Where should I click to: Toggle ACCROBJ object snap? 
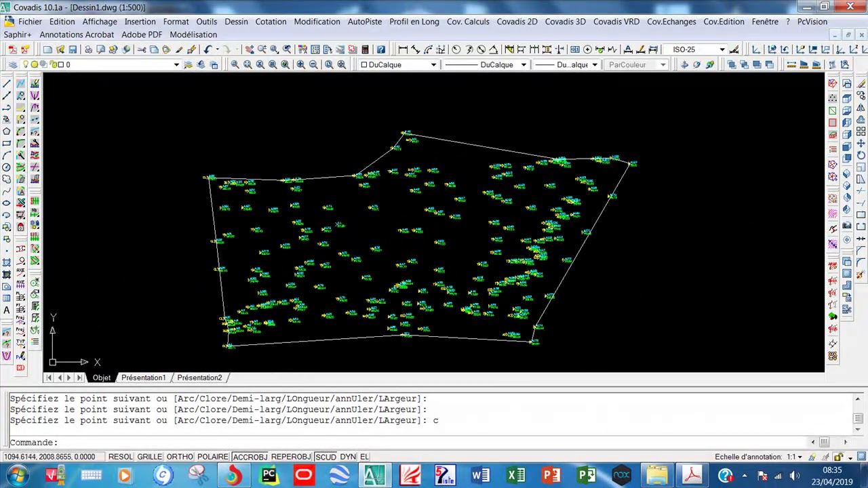250,457
